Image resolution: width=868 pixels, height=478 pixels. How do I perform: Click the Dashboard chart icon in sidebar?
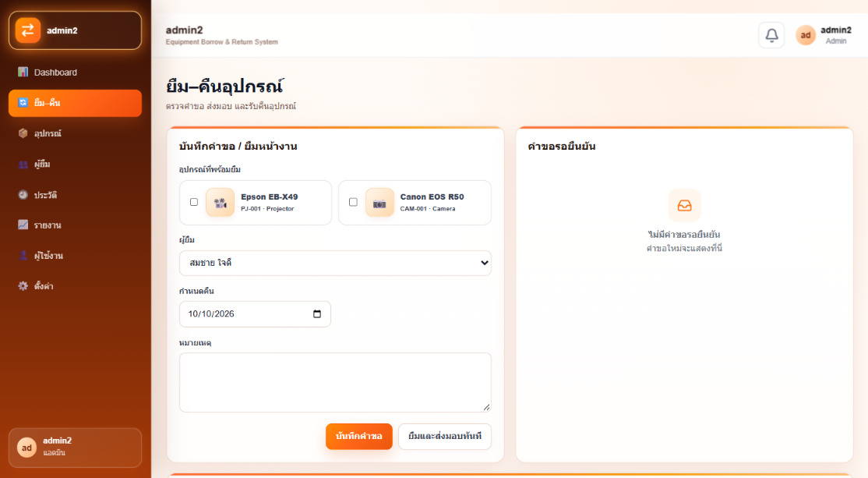point(23,72)
